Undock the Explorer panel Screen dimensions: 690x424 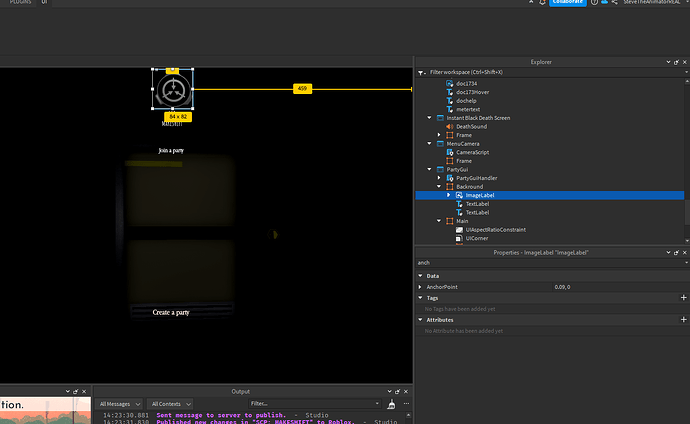(676, 62)
